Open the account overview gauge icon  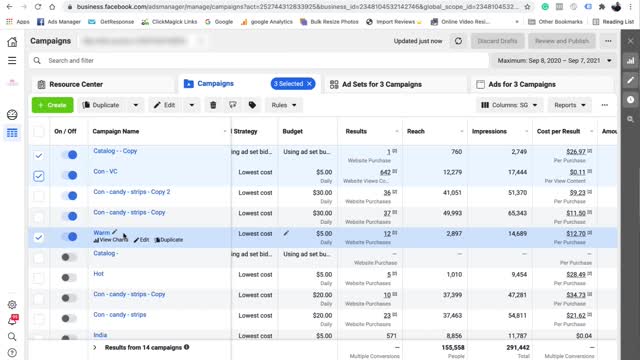[x=12, y=115]
